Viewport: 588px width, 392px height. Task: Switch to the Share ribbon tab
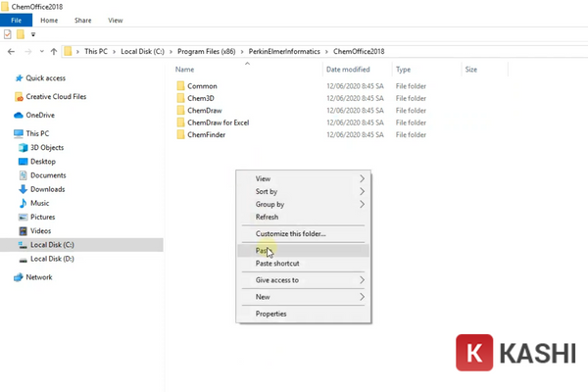tap(81, 20)
